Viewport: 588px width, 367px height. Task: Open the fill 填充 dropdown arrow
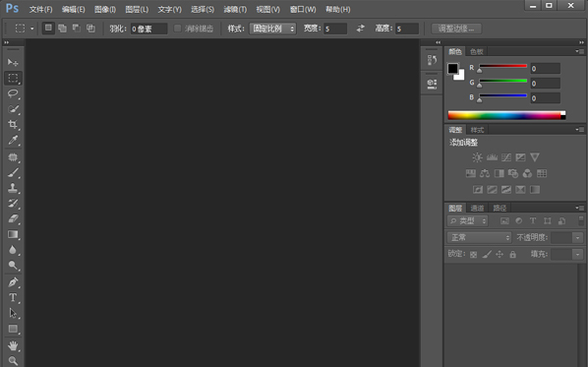tap(577, 255)
